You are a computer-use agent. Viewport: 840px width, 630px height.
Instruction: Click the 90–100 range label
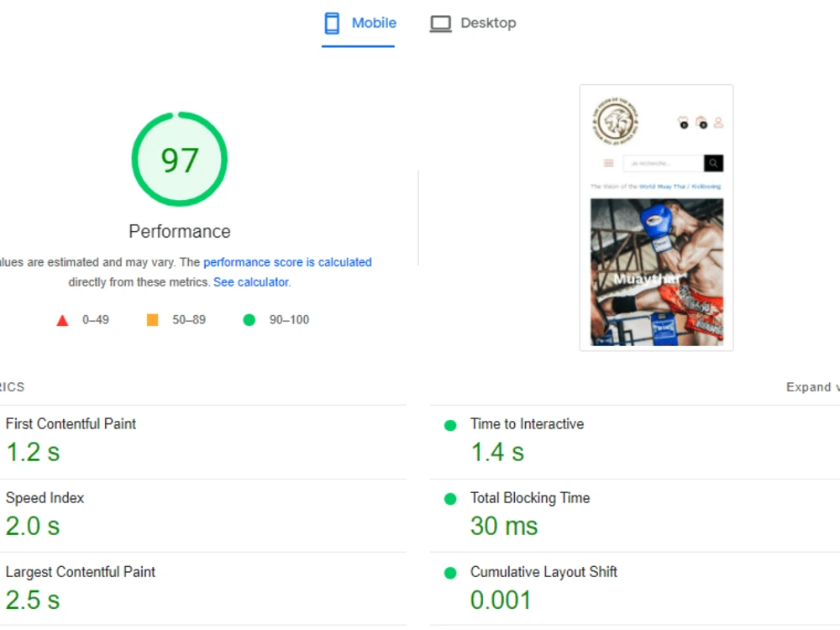pyautogui.click(x=289, y=320)
